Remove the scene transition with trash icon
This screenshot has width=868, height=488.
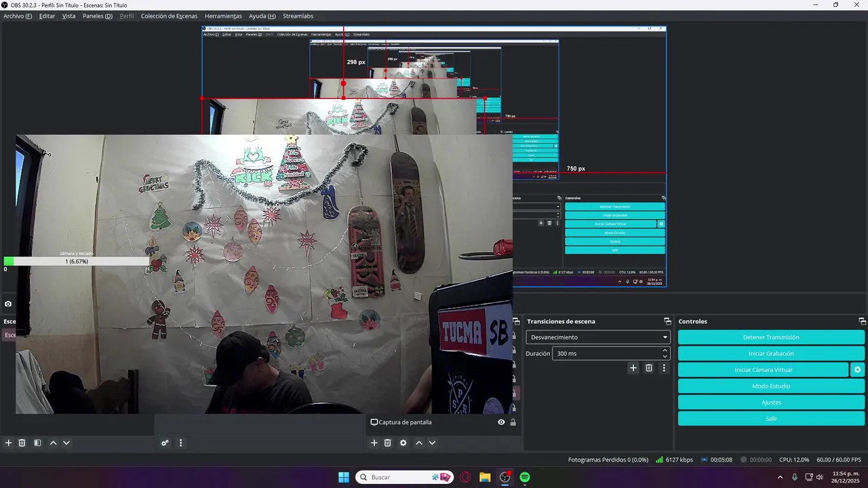click(x=649, y=367)
